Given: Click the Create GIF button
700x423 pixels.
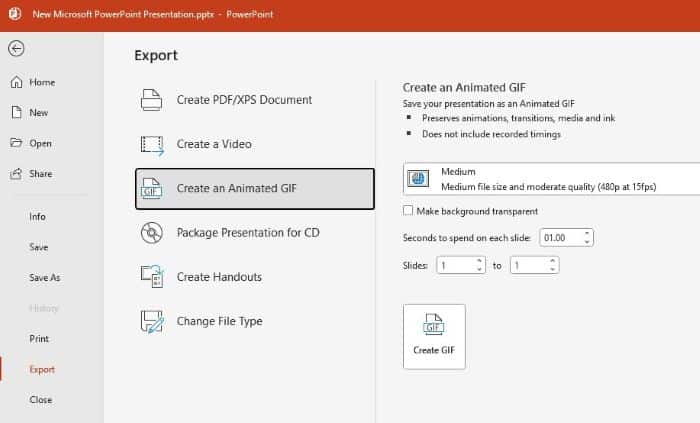Looking at the screenshot, I should tap(434, 336).
